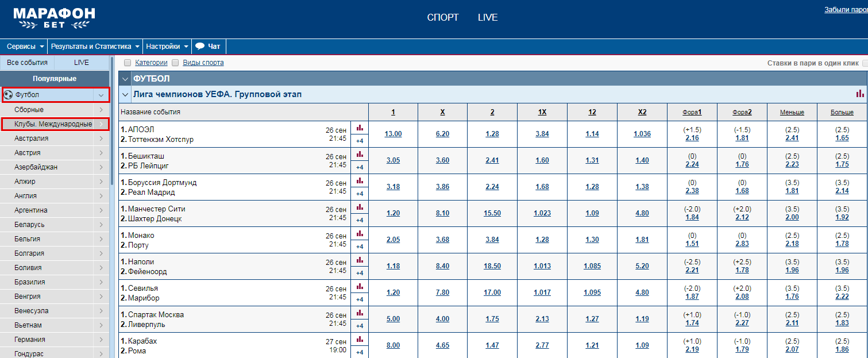
Task: Open statistics icon for APOEL vs Tottenham match
Action: point(360,128)
